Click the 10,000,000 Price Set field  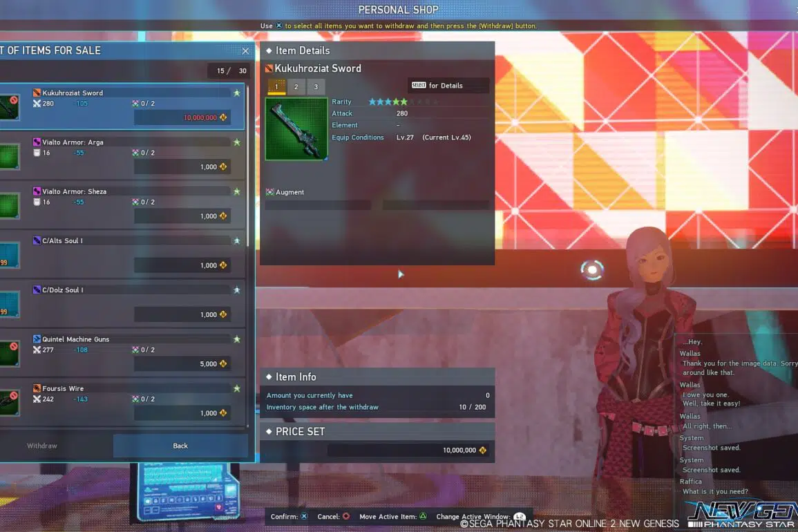pos(408,450)
